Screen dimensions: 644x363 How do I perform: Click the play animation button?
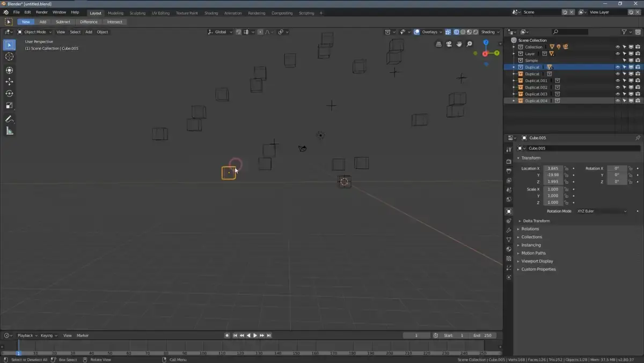(x=255, y=336)
